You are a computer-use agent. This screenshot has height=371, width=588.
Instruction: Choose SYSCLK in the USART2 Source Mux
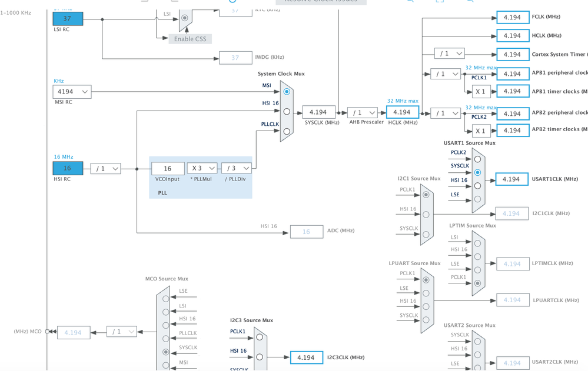pos(477,342)
